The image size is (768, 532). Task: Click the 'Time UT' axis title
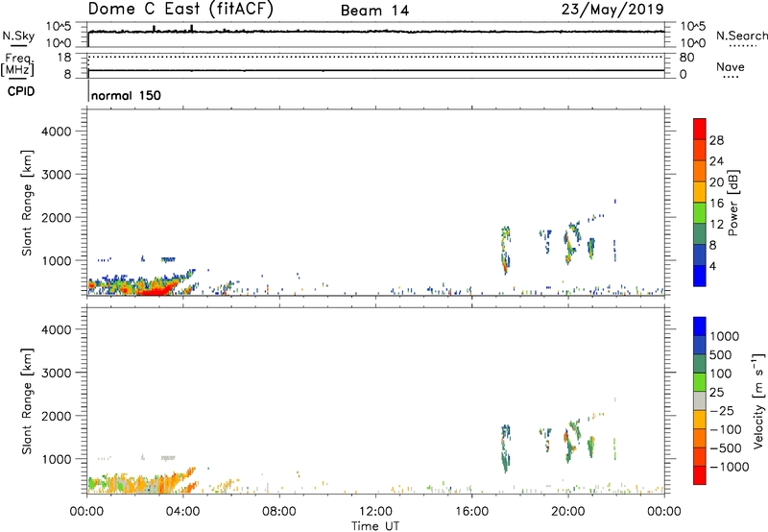tap(375, 526)
